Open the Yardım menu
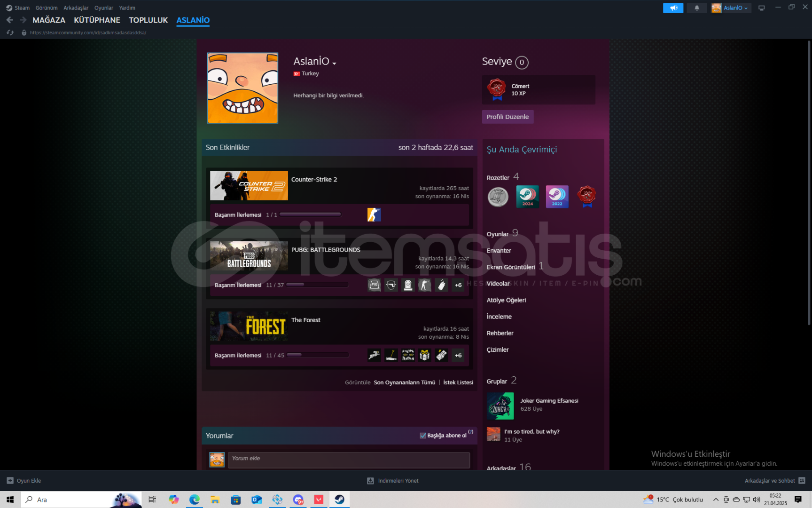The width and height of the screenshot is (812, 508). pyautogui.click(x=127, y=8)
